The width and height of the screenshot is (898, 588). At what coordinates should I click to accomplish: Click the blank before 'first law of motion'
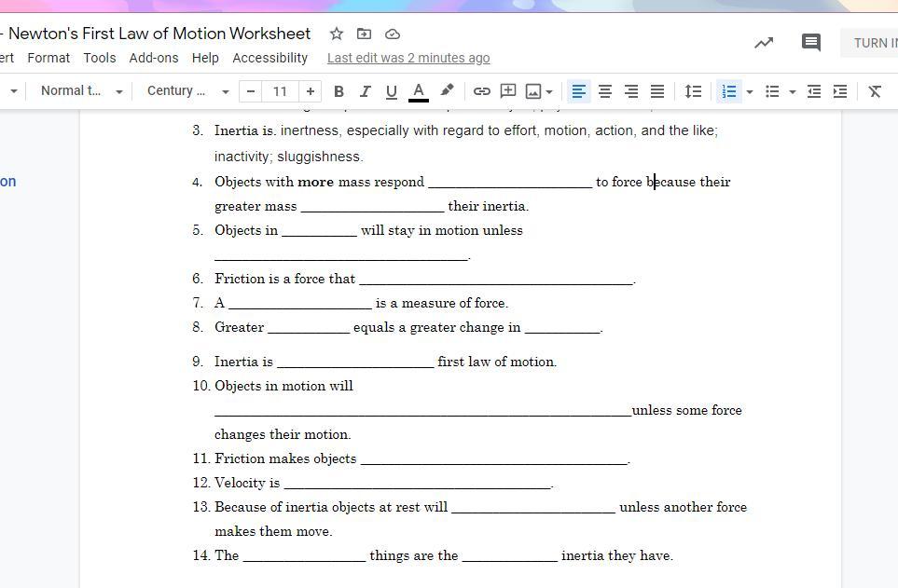coord(355,363)
